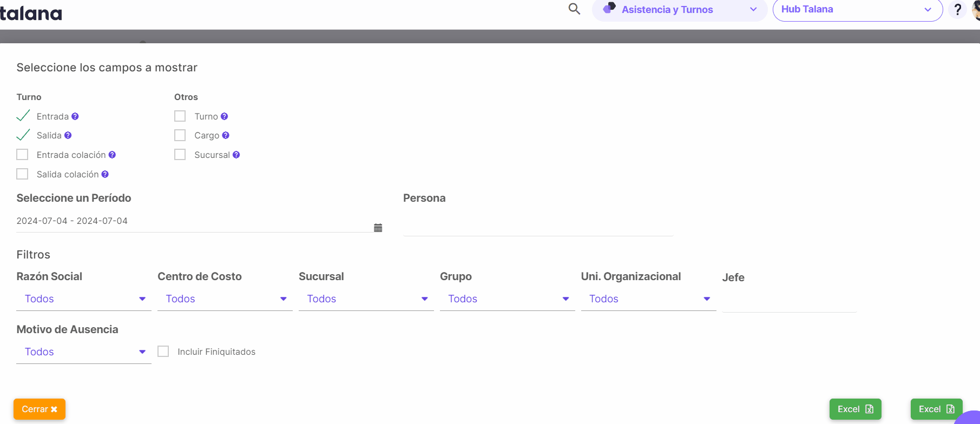The image size is (980, 424).
Task: Click the Asistencia y Turnos module icon
Action: (x=609, y=8)
